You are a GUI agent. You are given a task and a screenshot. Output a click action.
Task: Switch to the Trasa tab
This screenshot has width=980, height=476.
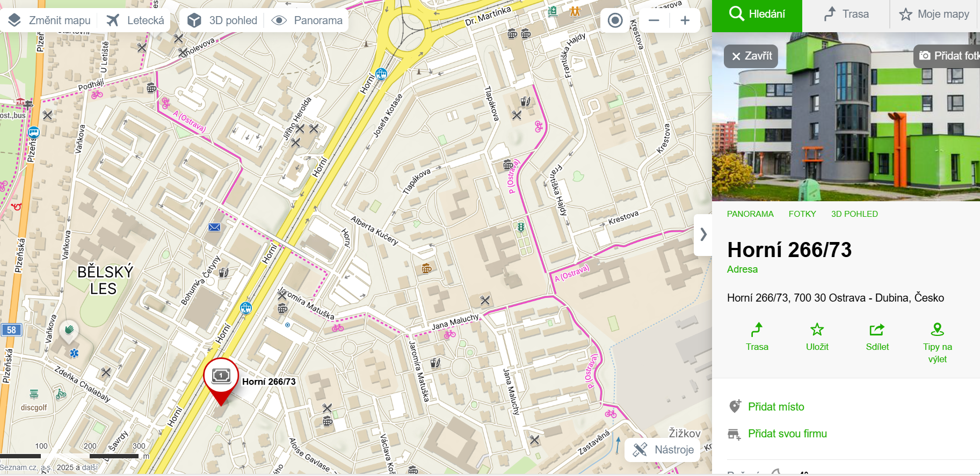click(x=846, y=14)
